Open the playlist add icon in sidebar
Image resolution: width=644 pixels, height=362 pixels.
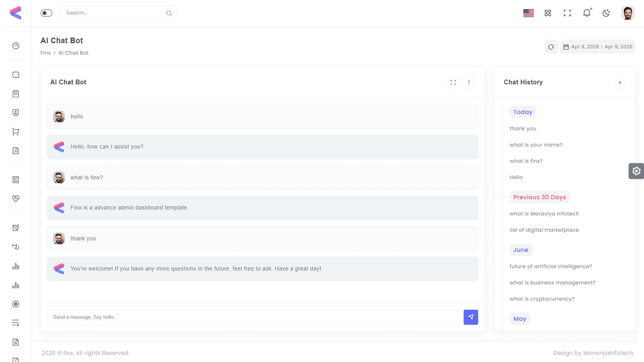(16, 323)
